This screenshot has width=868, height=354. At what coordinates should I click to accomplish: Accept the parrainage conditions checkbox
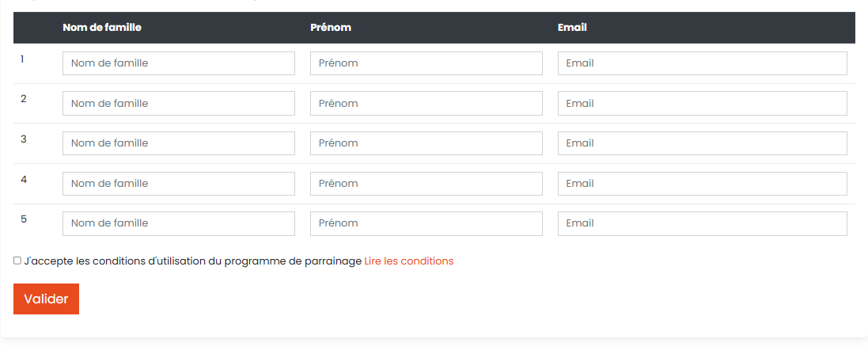[17, 261]
